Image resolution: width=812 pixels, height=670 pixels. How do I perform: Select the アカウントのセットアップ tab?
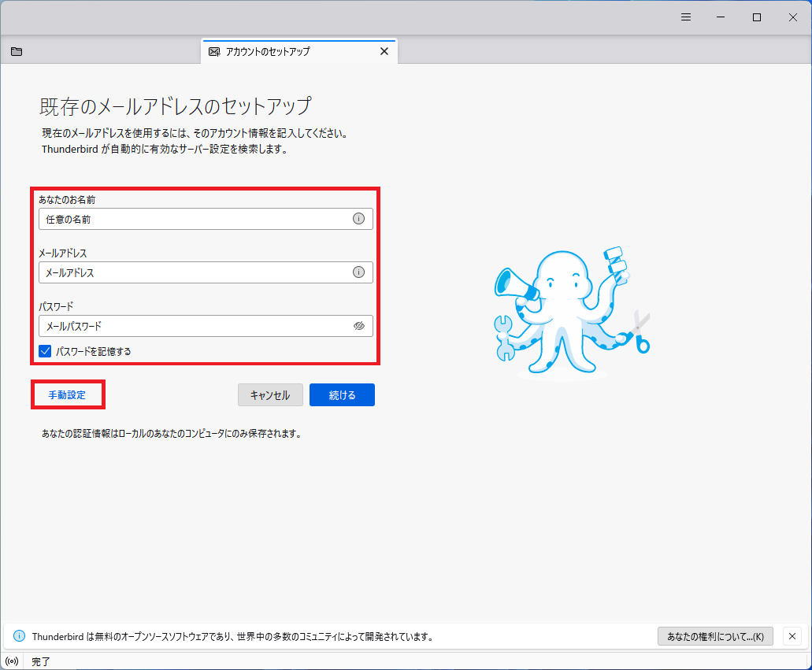coord(284,52)
